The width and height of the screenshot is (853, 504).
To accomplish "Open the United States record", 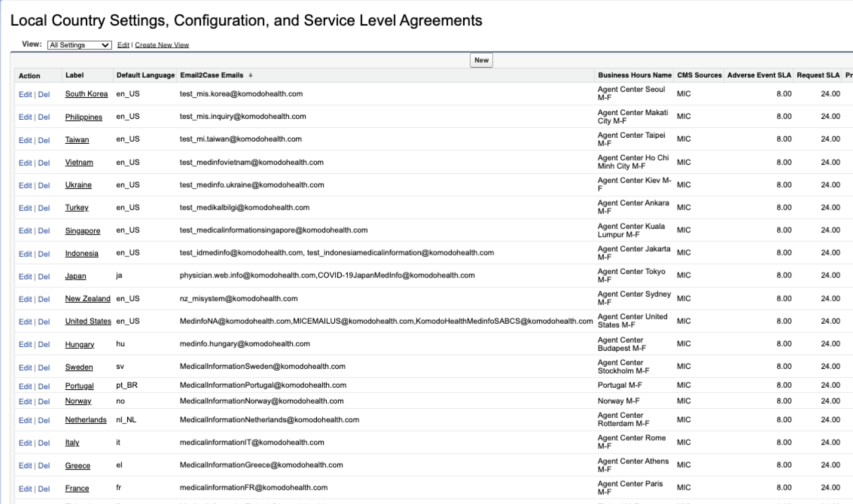I will [x=88, y=321].
